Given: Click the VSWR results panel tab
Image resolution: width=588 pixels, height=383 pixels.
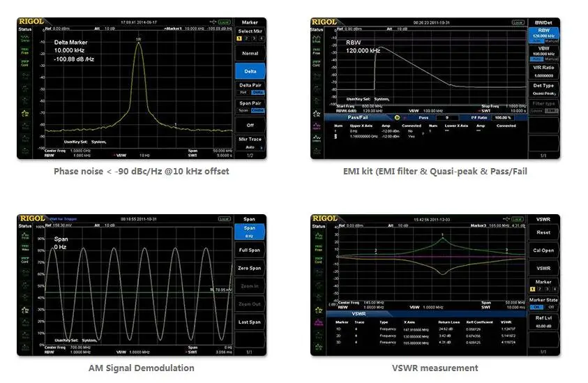Looking at the screenshot, I should click(x=359, y=314).
